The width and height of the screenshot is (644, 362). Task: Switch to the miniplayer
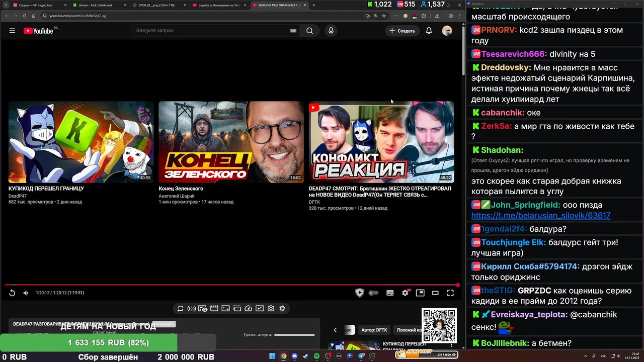coord(420,293)
